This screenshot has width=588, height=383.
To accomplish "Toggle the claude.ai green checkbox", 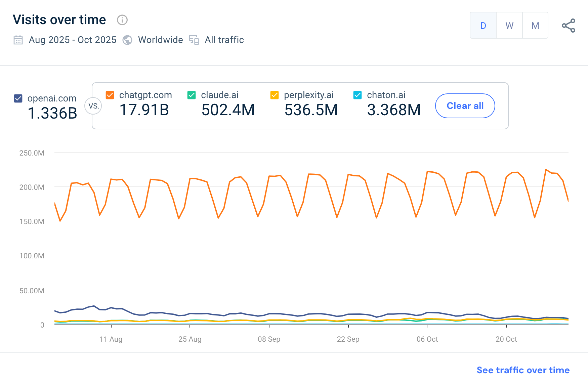I will pyautogui.click(x=192, y=95).
